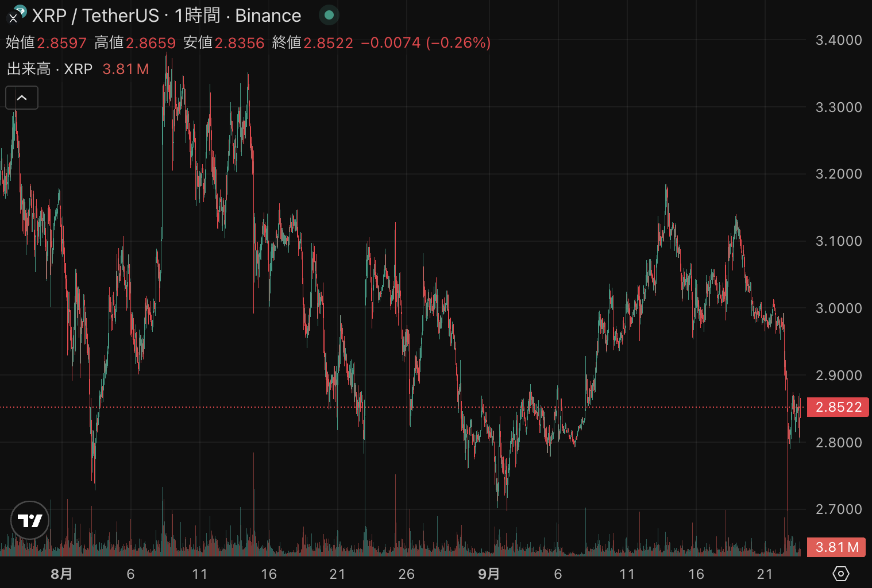
Task: Click the −0.0074 (−0.26%) change value
Action: tap(426, 43)
